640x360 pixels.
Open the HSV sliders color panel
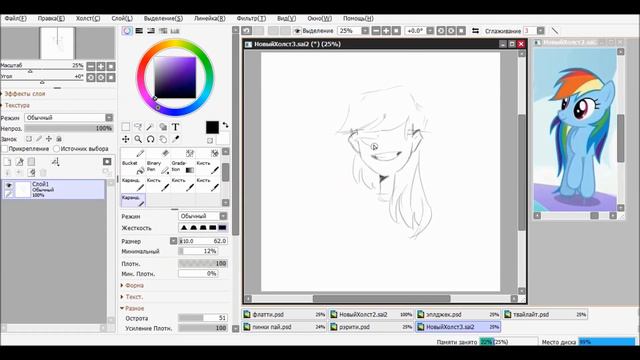click(151, 31)
